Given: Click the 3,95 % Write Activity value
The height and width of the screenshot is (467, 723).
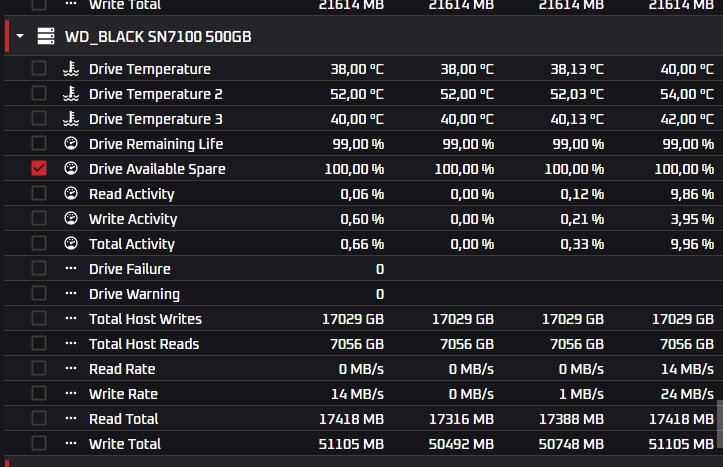Looking at the screenshot, I should pyautogui.click(x=692, y=219).
